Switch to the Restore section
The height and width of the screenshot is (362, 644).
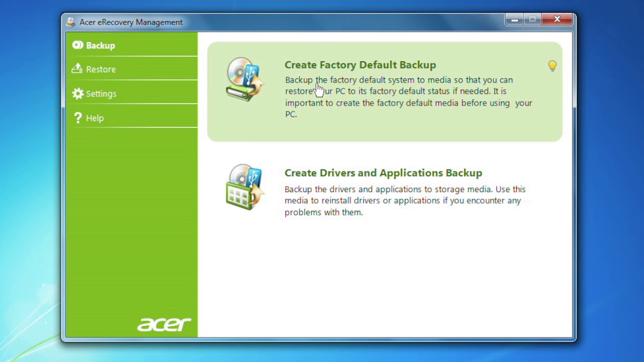pos(131,69)
